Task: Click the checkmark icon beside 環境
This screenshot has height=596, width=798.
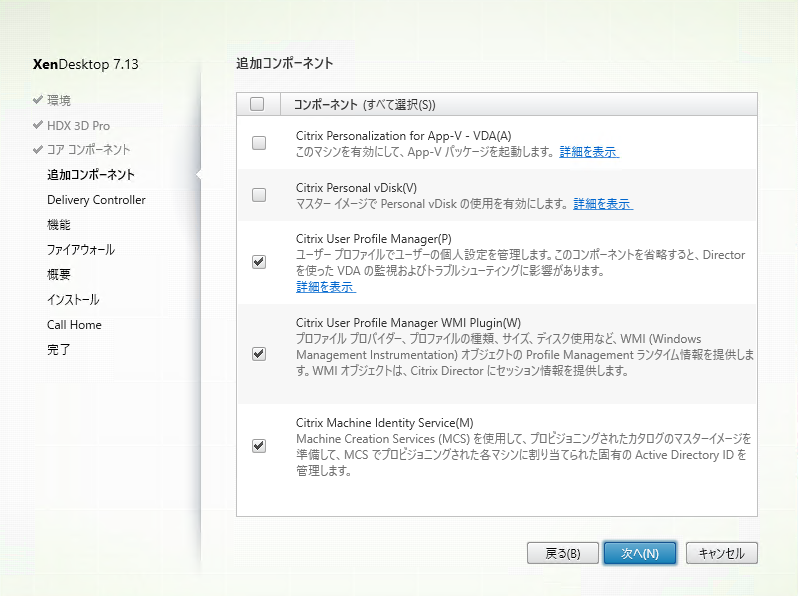Action: (x=37, y=100)
